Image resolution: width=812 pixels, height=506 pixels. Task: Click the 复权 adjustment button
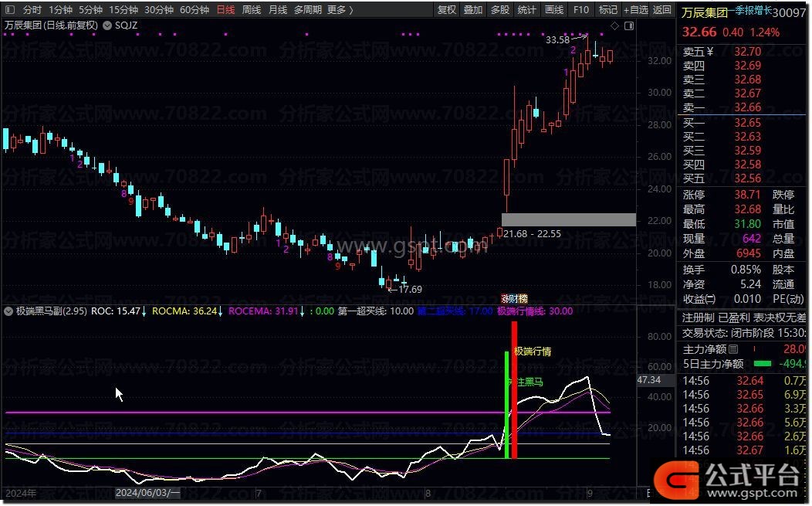[x=446, y=10]
